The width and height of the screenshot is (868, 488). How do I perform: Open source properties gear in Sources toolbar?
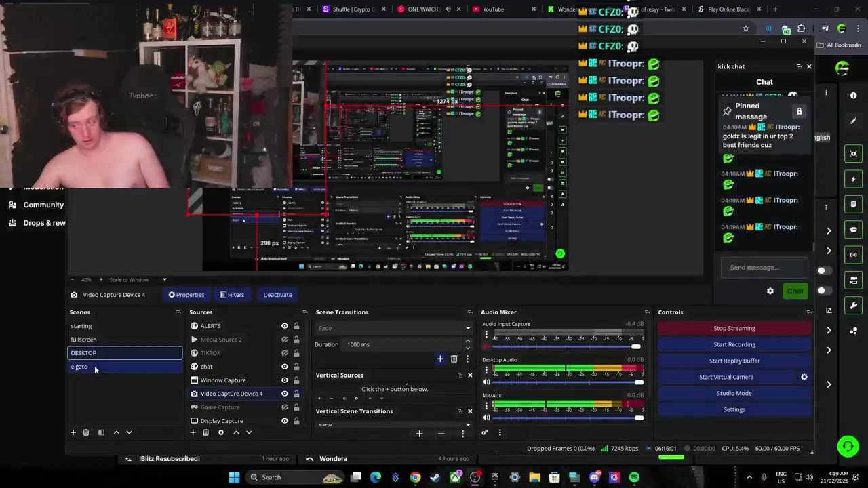[220, 432]
